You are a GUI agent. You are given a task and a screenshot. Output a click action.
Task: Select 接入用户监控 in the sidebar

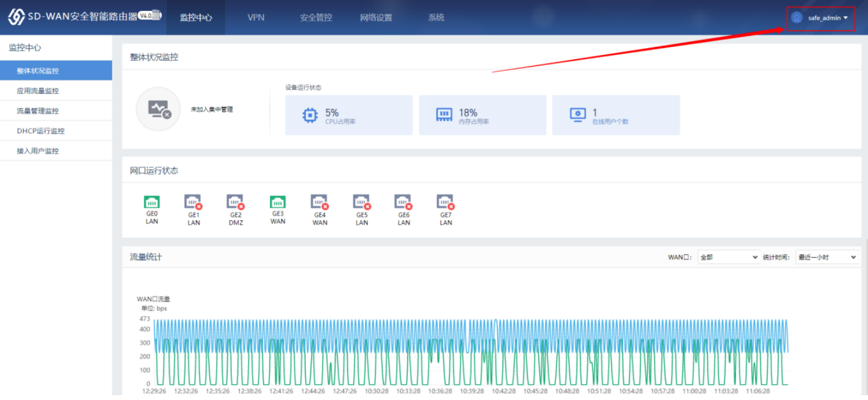pos(38,151)
